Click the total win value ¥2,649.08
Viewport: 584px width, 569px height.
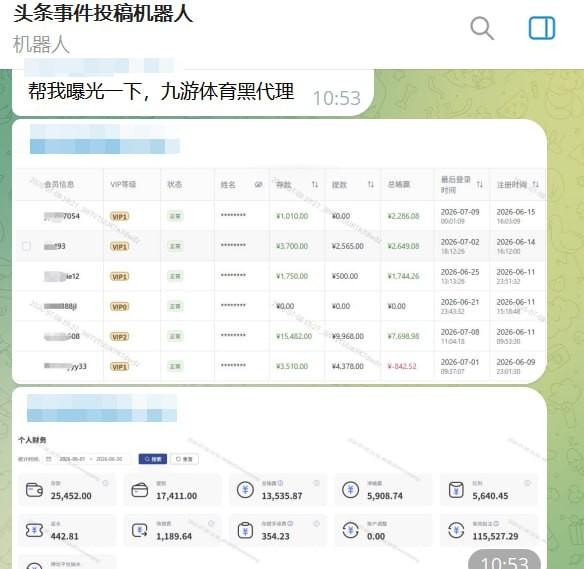(x=403, y=246)
